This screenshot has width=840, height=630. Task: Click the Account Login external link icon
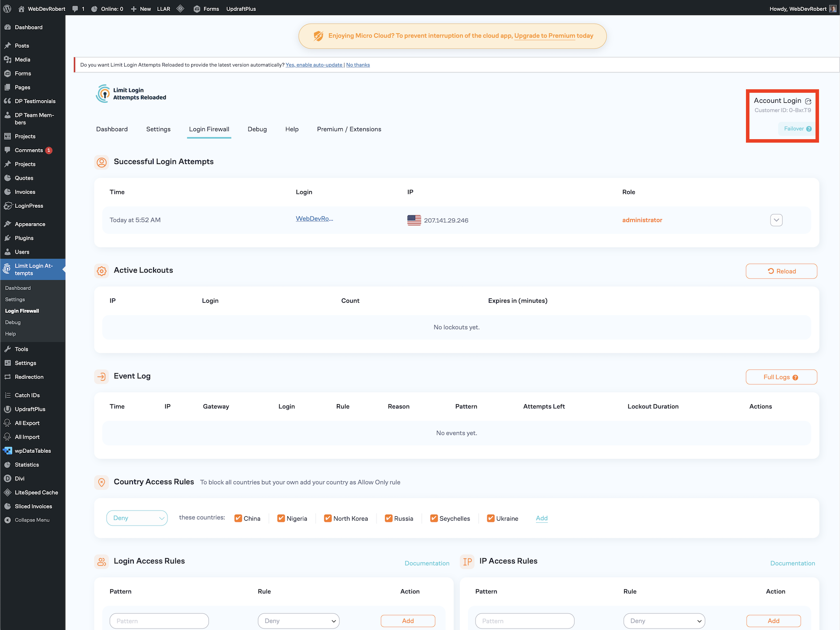pos(808,101)
